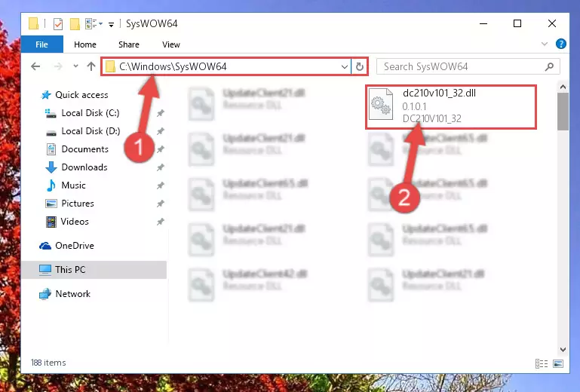Click the scrollbar bottom arrow
This screenshot has width=580, height=392.
point(563,350)
